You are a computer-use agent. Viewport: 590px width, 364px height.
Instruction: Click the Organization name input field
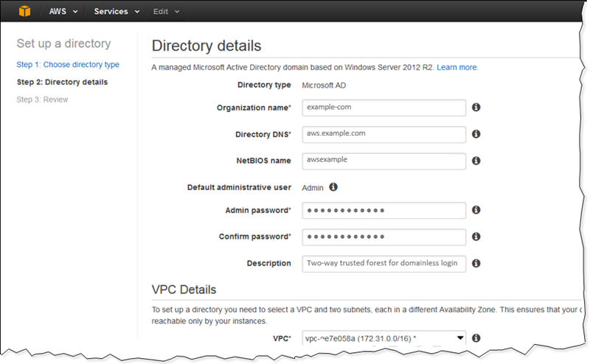(x=383, y=108)
